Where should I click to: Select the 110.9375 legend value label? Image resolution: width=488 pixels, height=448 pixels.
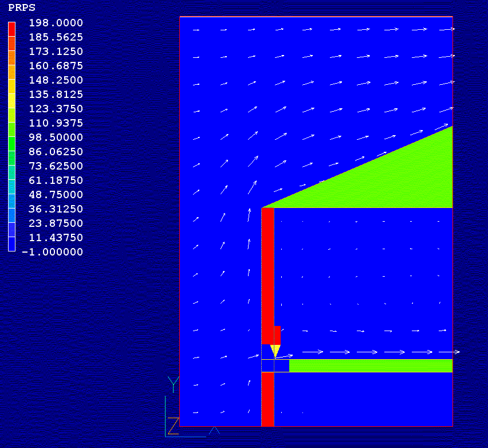pos(56,123)
